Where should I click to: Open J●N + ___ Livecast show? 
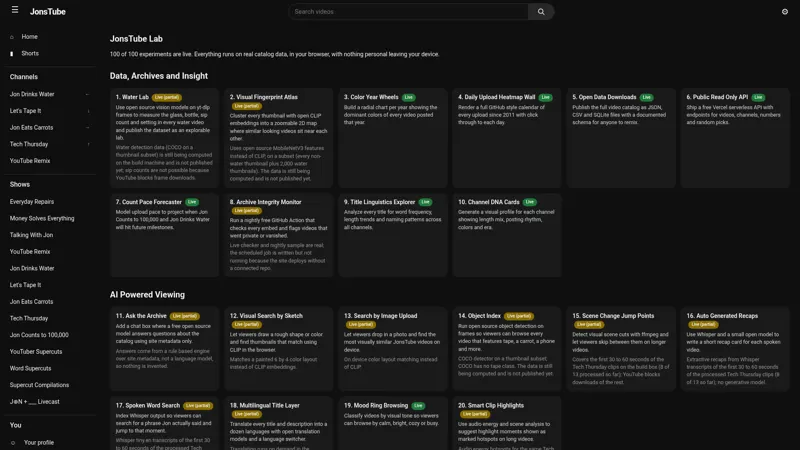click(x=34, y=402)
